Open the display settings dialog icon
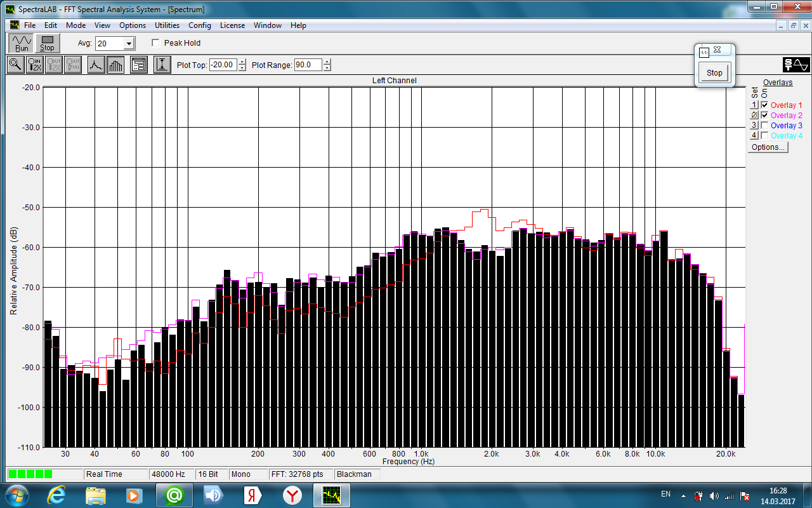This screenshot has width=812, height=508. click(138, 65)
